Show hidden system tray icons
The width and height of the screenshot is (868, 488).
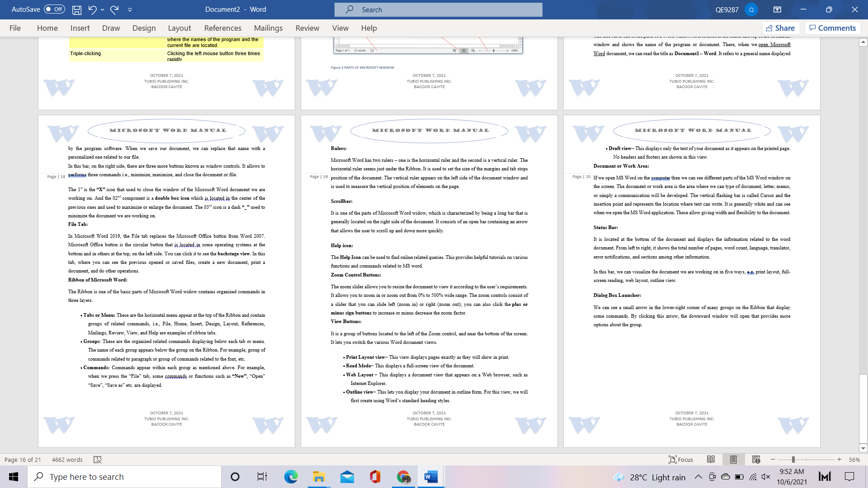[698, 477]
